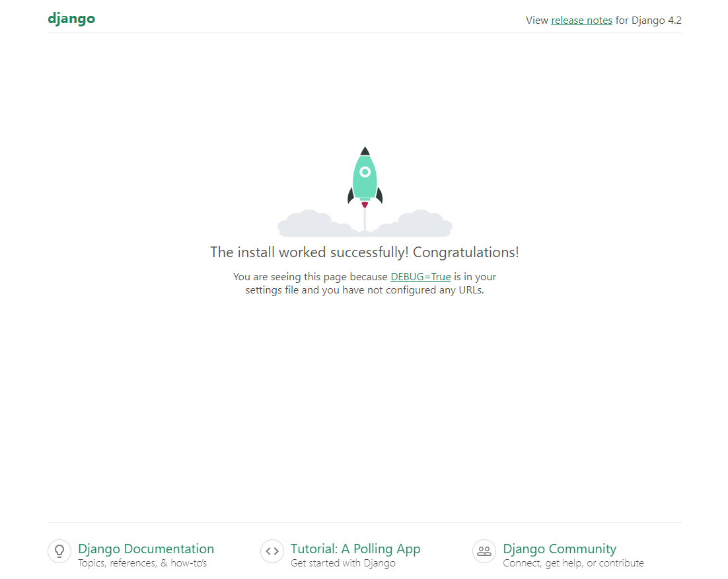Click 'Connect, get help, or contribute' text
Viewport: 728px width, 579px height.
pyautogui.click(x=573, y=563)
